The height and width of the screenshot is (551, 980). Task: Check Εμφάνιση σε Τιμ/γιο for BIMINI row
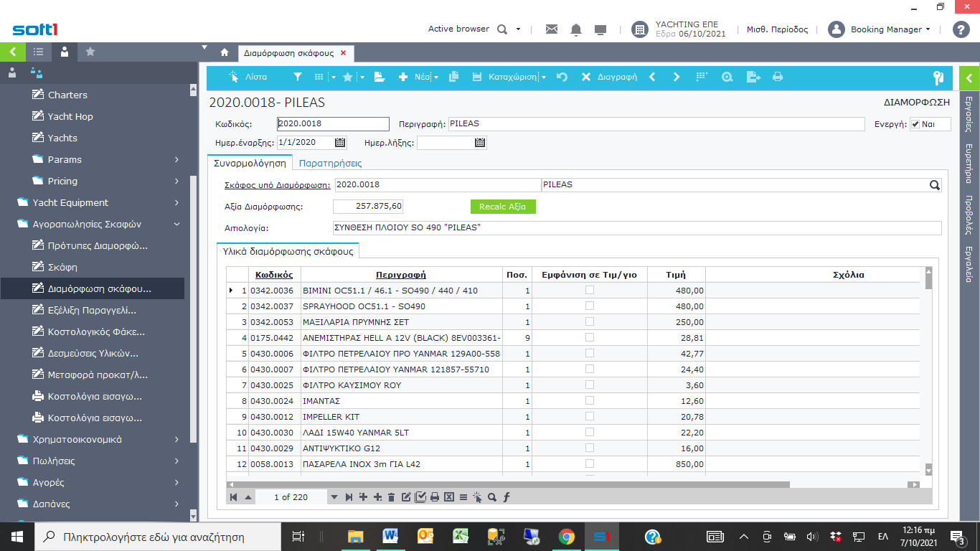[x=589, y=291]
